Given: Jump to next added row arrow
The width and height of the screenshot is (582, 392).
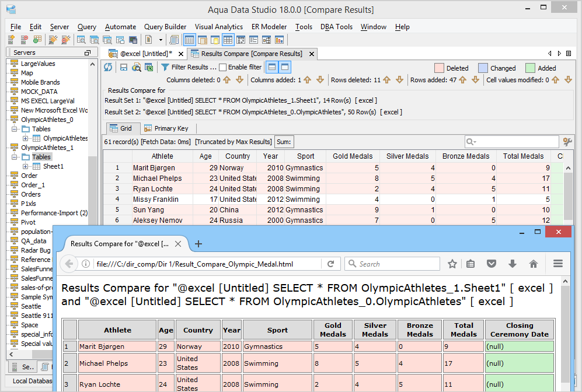Looking at the screenshot, I should pos(476,80).
